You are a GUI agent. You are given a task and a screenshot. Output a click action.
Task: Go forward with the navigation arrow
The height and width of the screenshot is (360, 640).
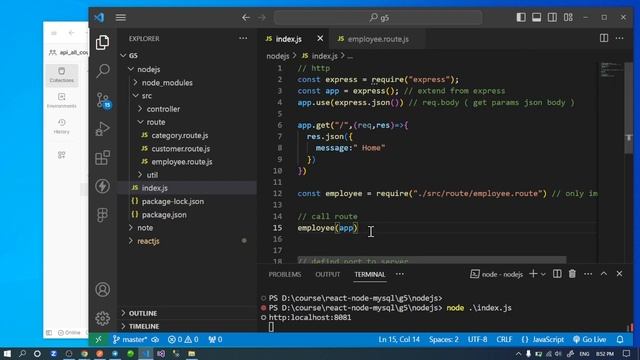[x=262, y=17]
